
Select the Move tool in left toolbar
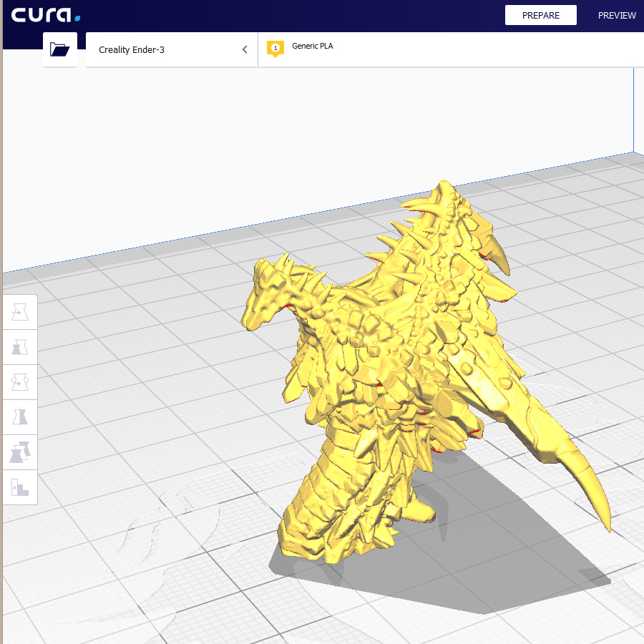coord(20,312)
